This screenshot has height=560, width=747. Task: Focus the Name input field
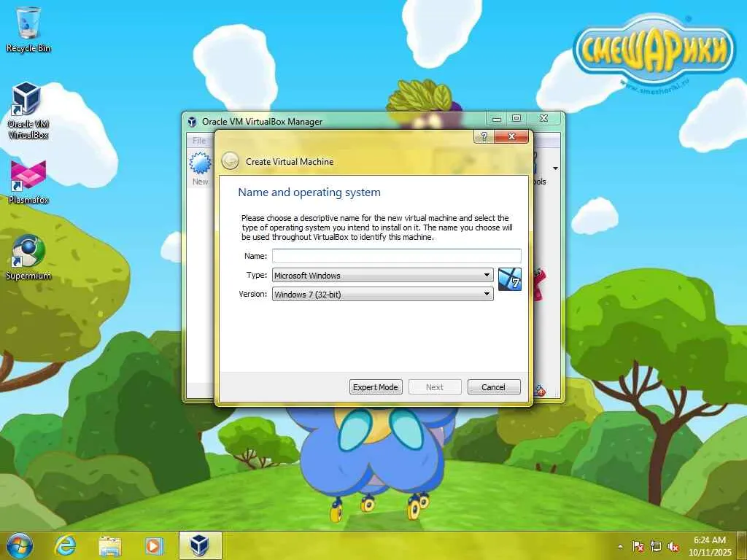396,256
